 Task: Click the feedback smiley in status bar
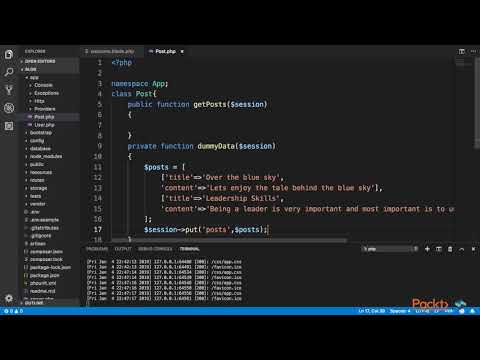[462, 311]
